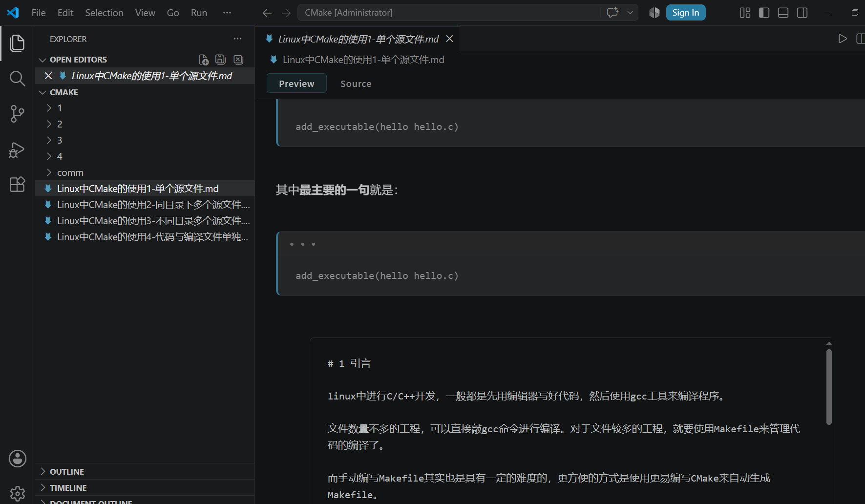This screenshot has width=865, height=504.
Task: Expand folder 3 in the file tree
Action: pyautogui.click(x=49, y=140)
